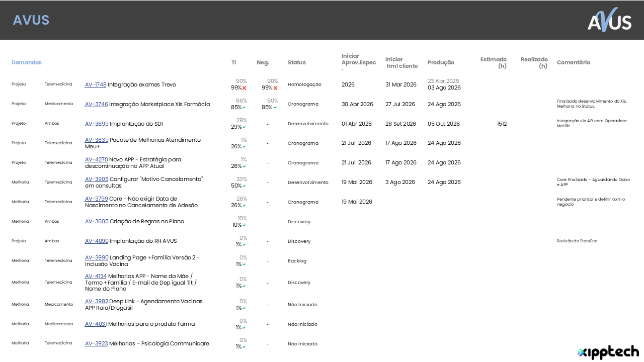This screenshot has height=362, width=644.
Task: Click the estimated hours value 1512
Action: (x=502, y=124)
